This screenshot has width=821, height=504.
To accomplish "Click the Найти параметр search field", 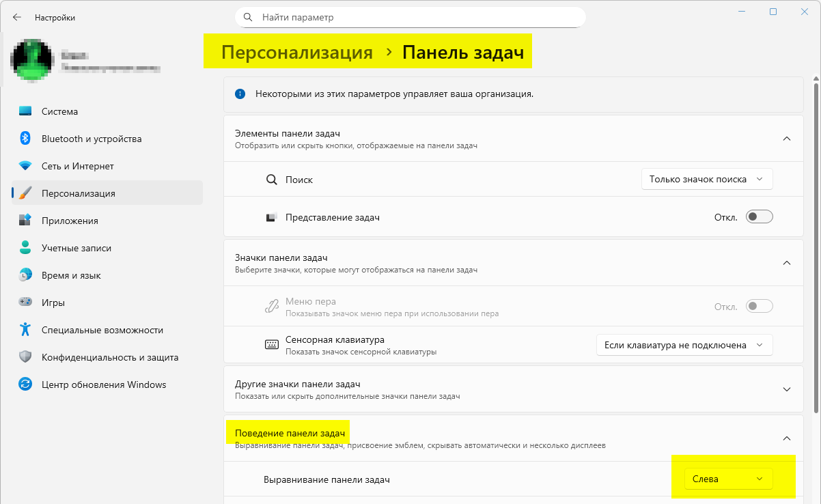I will 417,17.
